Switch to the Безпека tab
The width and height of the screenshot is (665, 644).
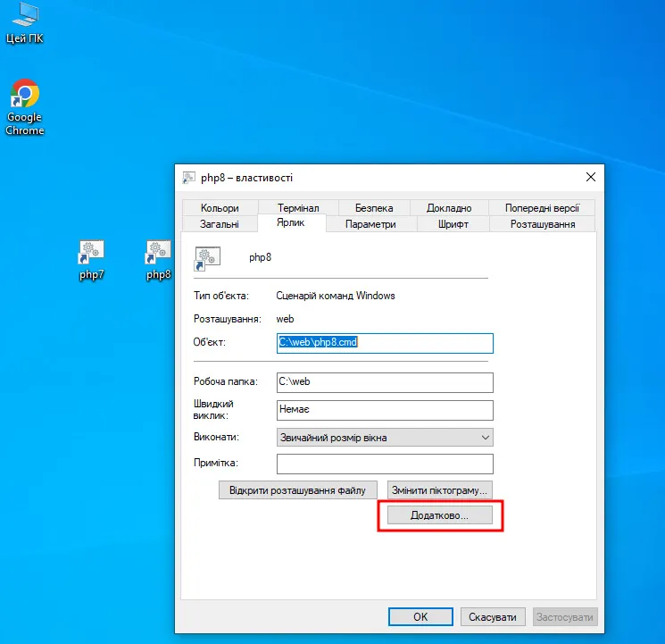[374, 208]
